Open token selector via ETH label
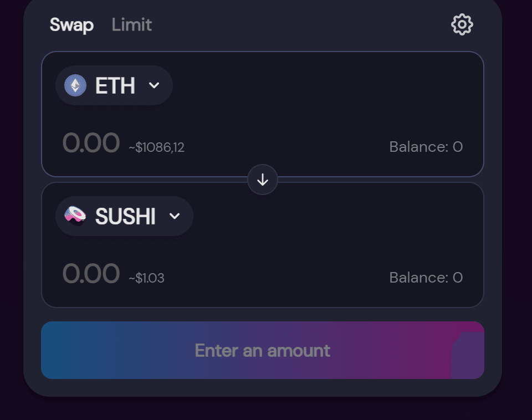Viewport: 532px width, 420px height. tap(115, 85)
